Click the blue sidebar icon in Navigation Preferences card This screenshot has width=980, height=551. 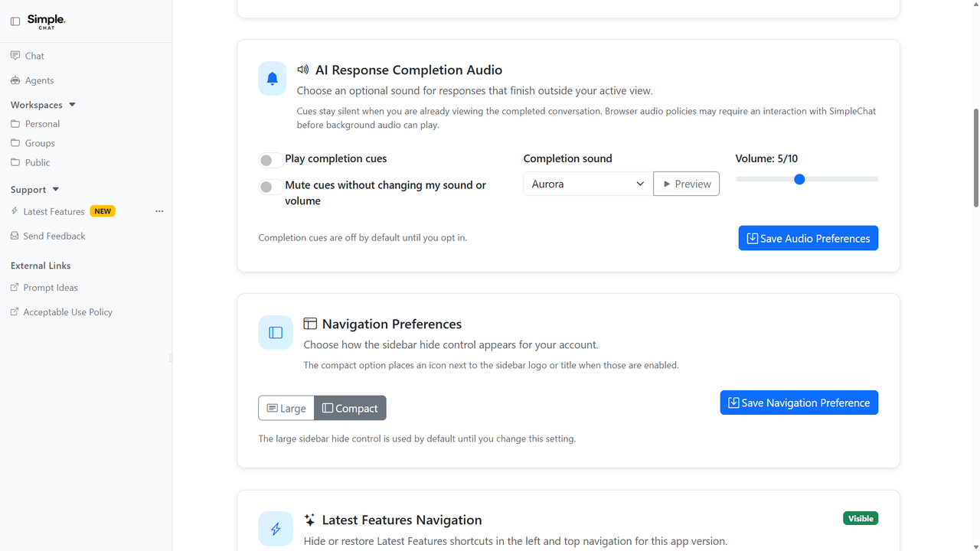tap(276, 332)
